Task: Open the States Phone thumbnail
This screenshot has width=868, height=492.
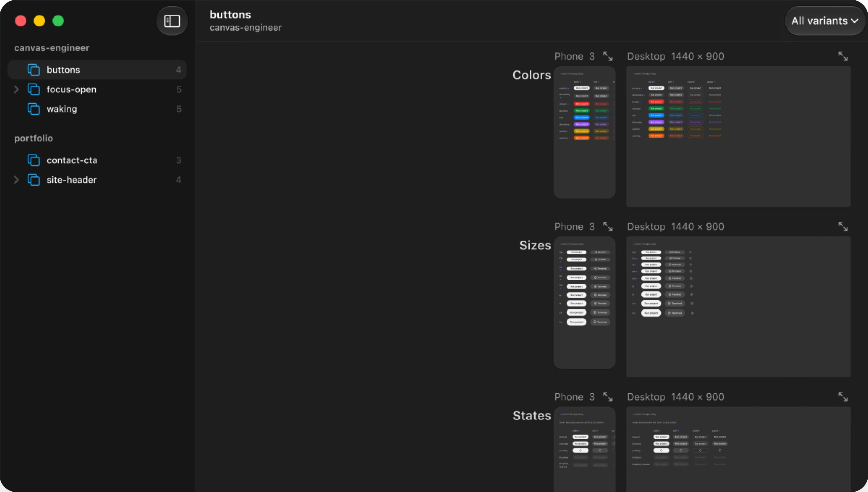Action: coord(584,449)
